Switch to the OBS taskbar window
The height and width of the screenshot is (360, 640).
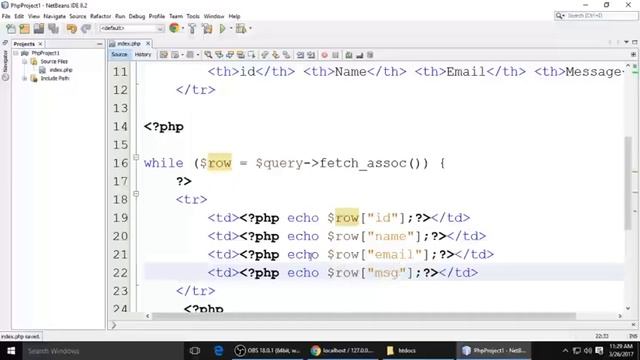point(268,351)
